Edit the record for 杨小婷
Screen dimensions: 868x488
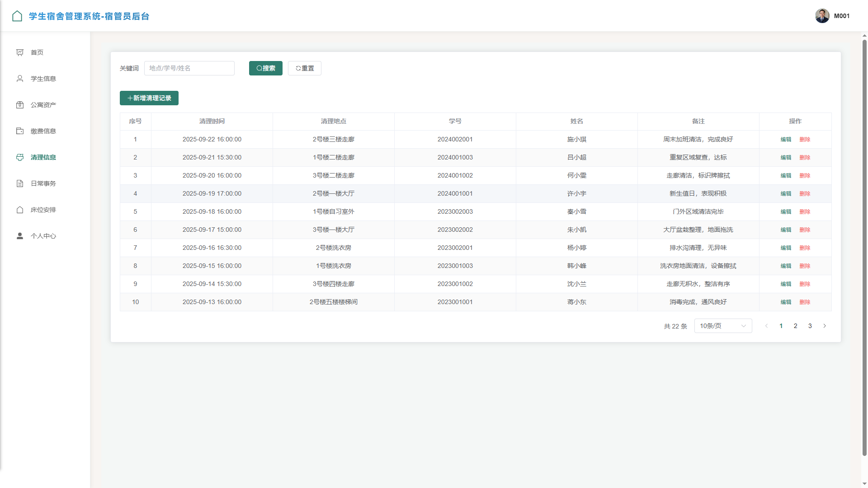click(x=786, y=248)
